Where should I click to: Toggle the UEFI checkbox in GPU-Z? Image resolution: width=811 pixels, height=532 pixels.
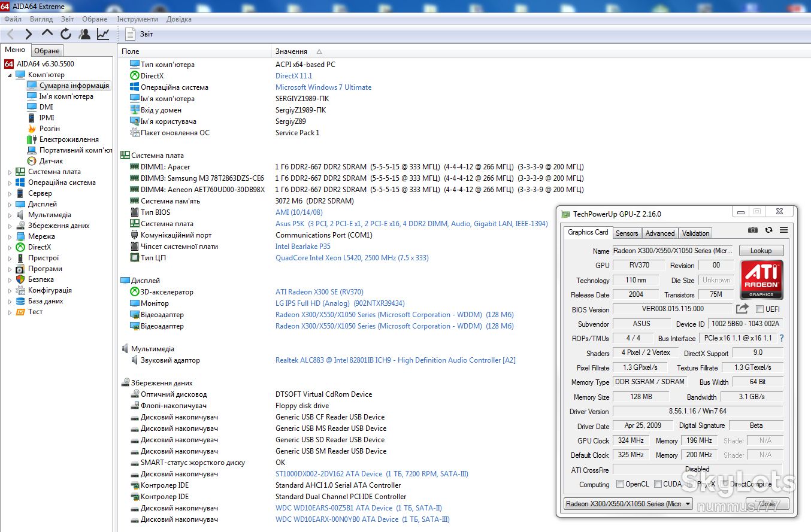[759, 309]
